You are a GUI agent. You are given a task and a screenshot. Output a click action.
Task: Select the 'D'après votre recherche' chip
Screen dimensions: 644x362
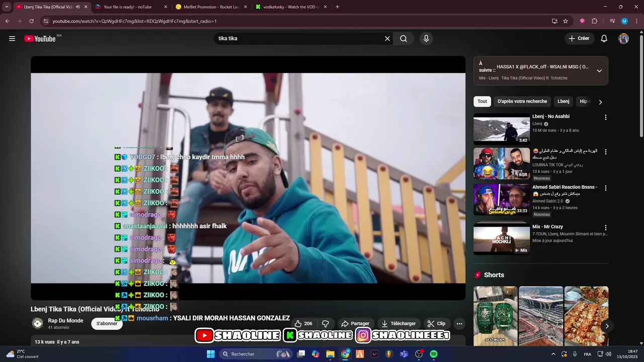pos(522,102)
